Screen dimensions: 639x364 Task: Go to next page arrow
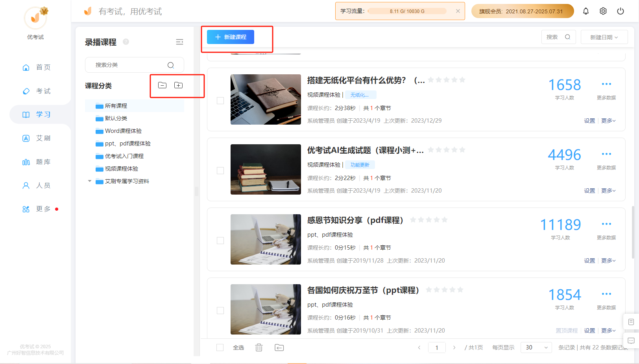coord(454,347)
